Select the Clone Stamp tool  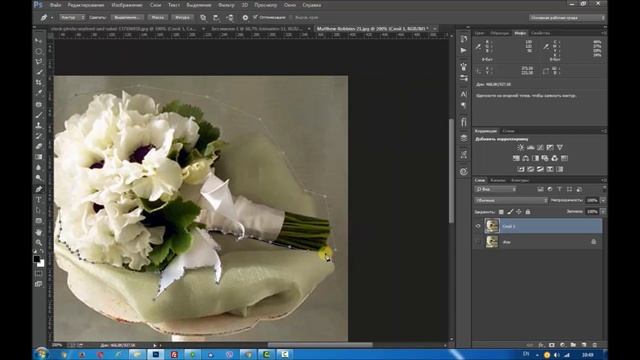click(x=39, y=125)
